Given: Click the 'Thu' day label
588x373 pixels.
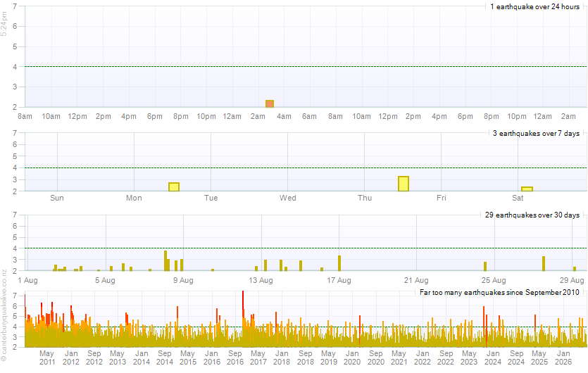Looking at the screenshot, I should 365,198.
